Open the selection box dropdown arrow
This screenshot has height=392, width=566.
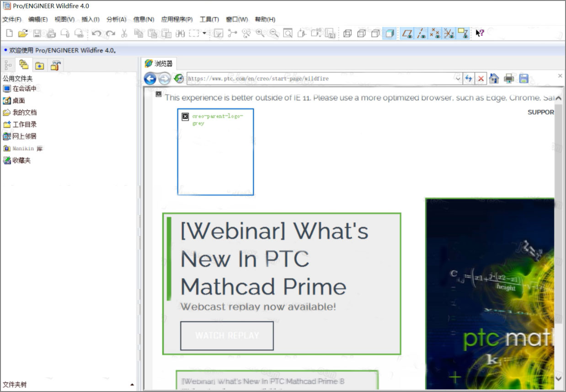(204, 33)
